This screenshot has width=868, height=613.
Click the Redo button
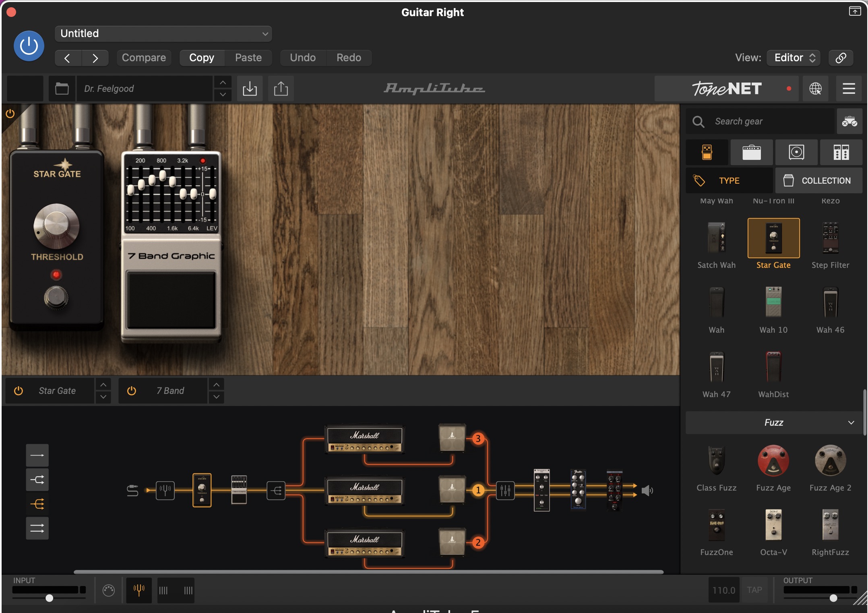[x=349, y=58]
